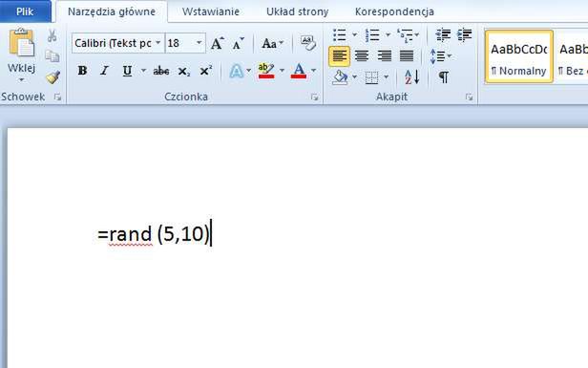Expand highlight color dropdown arrow
This screenshot has height=368, width=588.
point(282,70)
